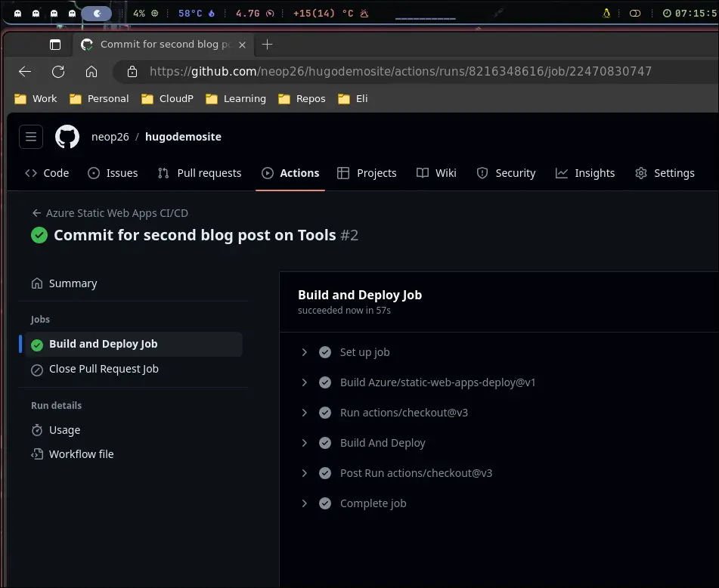Go back to Azure Static Web Apps CI/CD

[x=116, y=213]
